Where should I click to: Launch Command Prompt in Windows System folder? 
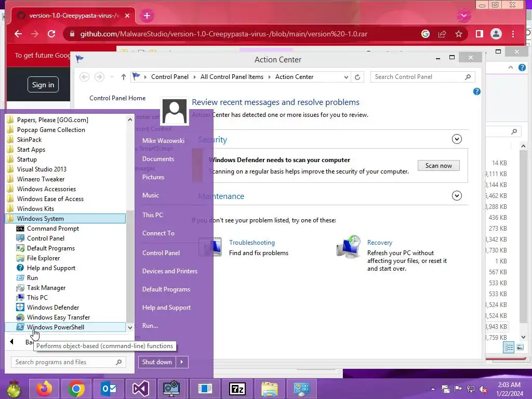point(65,229)
